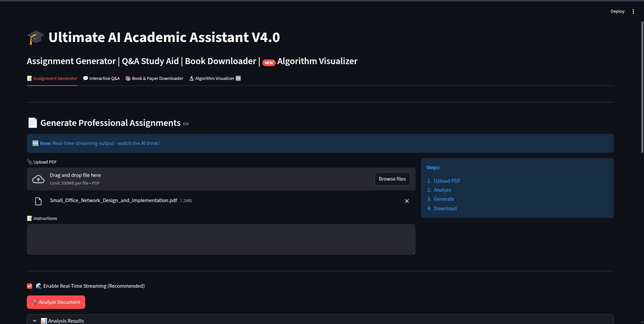Screen dimensions: 644x324
Task: Select the Algorithm Visualizer tab
Action: click(215, 79)
